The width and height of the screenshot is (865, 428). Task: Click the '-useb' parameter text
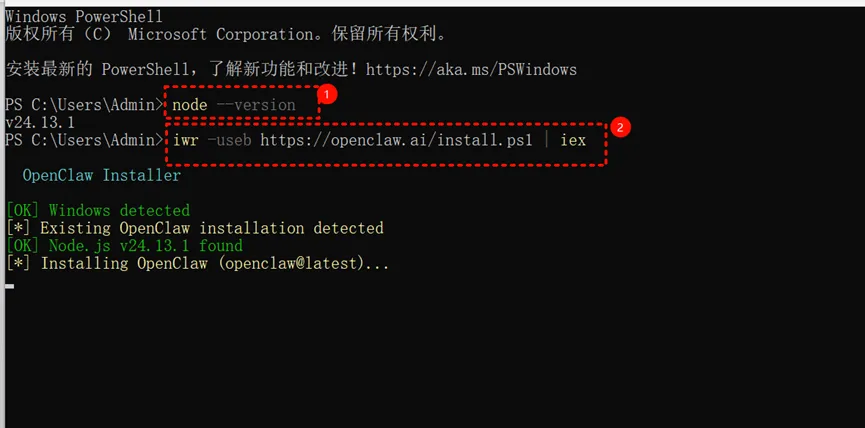230,140
